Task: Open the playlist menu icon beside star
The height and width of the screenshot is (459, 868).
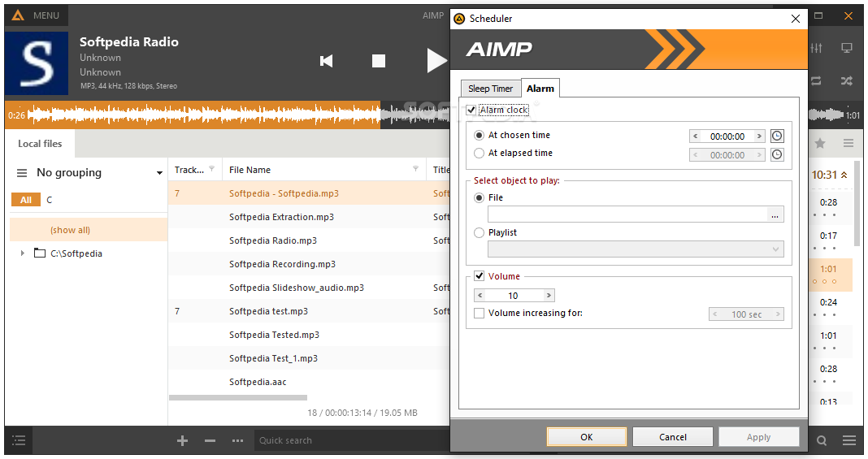Action: pos(848,143)
